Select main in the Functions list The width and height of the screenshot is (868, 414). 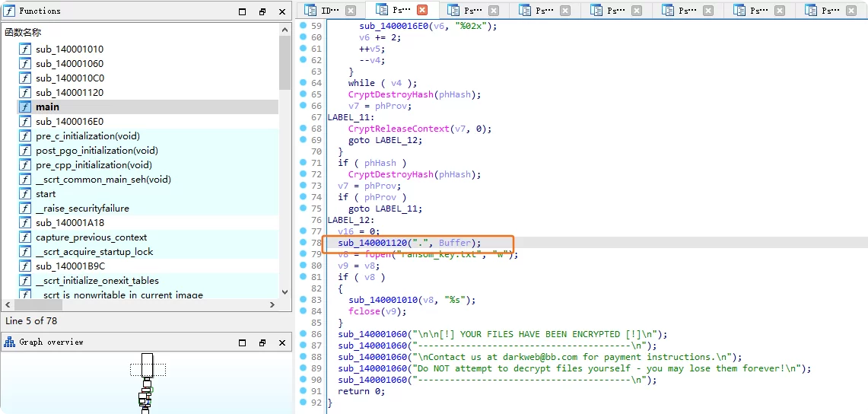(x=47, y=107)
